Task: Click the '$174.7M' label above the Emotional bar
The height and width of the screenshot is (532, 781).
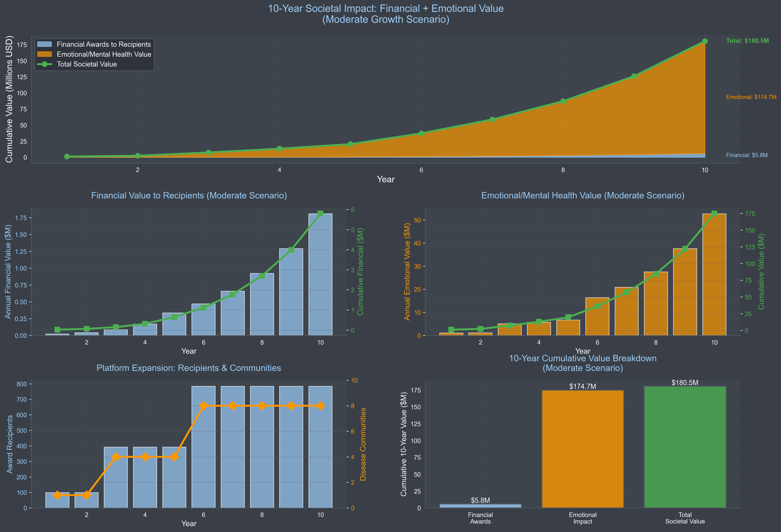Action: coord(582,386)
